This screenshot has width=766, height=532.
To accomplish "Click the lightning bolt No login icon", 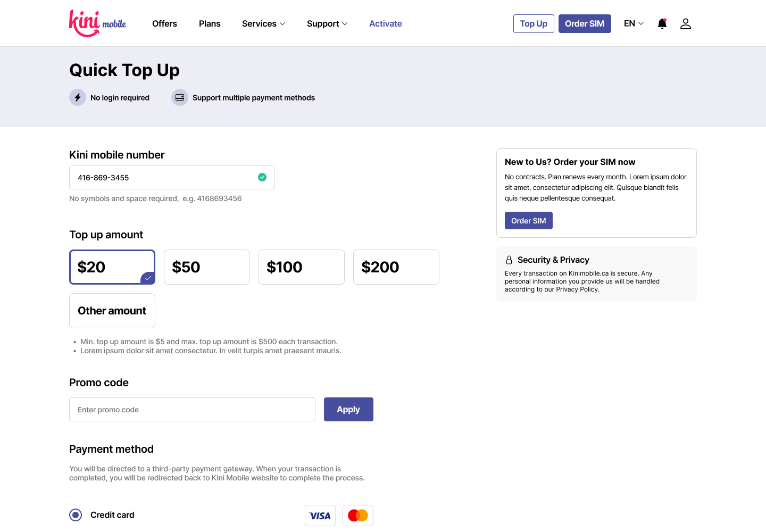I will click(x=78, y=97).
